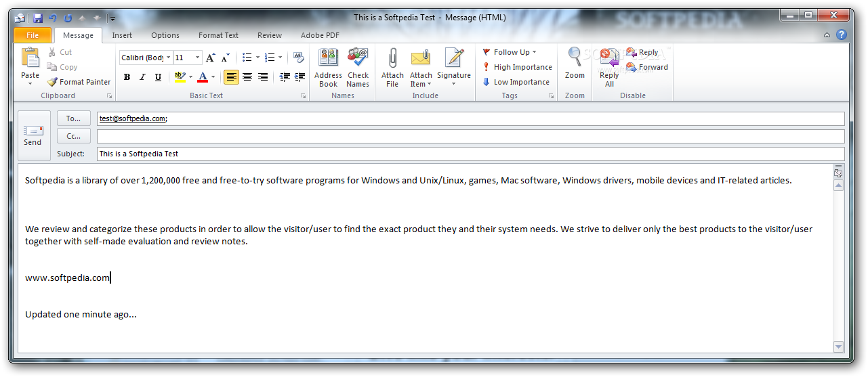Undo the last action from title bar
The width and height of the screenshot is (868, 377).
coord(53,18)
